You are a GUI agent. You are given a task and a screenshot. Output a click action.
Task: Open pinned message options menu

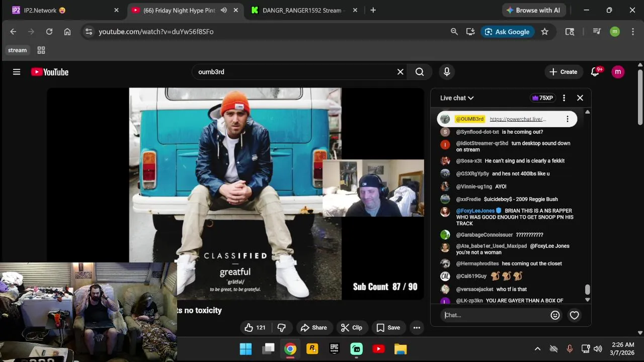pyautogui.click(x=568, y=119)
